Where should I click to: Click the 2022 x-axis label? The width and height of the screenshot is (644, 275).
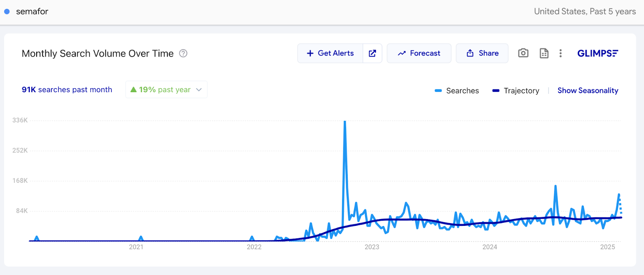(254, 247)
